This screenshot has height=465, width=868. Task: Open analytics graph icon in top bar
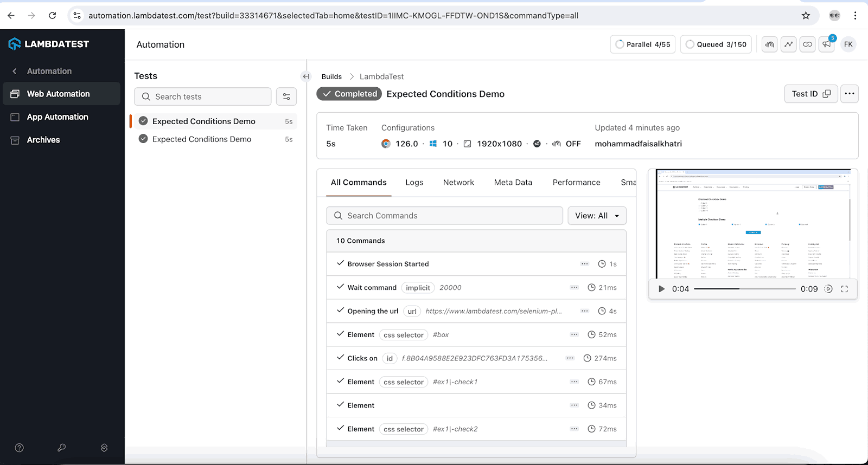point(788,44)
